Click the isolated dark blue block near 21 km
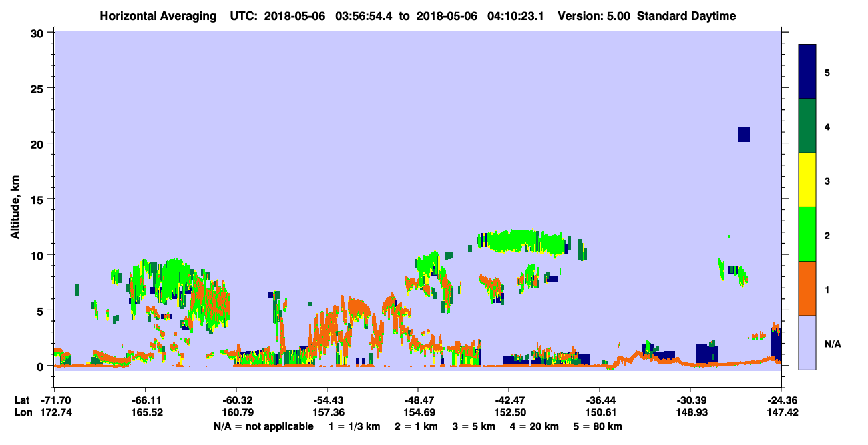 click(744, 134)
